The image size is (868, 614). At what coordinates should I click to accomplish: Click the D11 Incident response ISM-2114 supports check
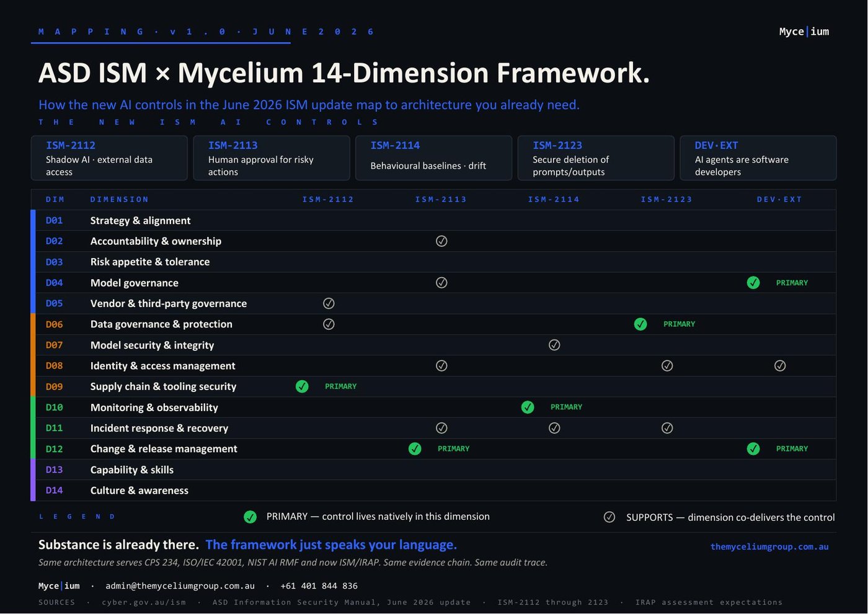coord(554,428)
